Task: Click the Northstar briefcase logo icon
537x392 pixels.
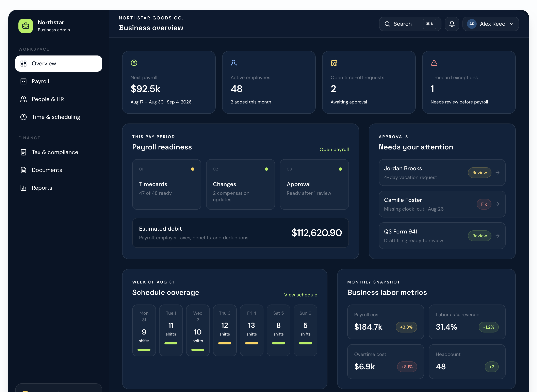Action: coord(26,26)
